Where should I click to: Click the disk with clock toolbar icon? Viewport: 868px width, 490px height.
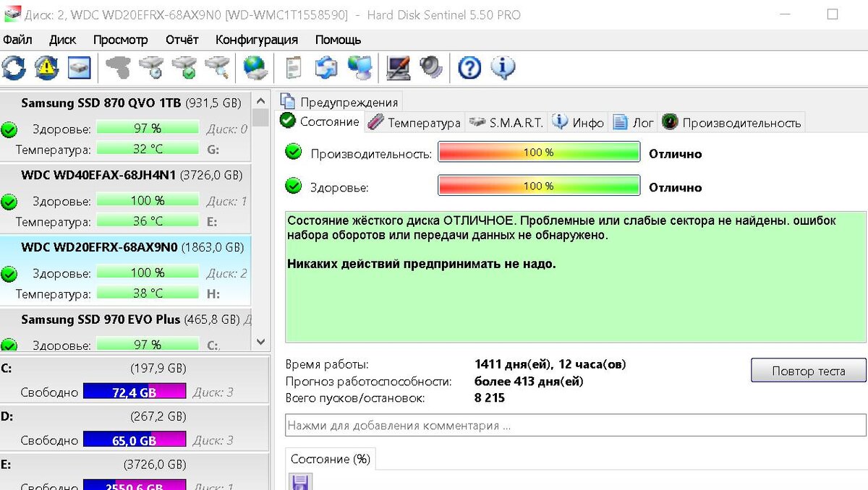click(x=151, y=68)
